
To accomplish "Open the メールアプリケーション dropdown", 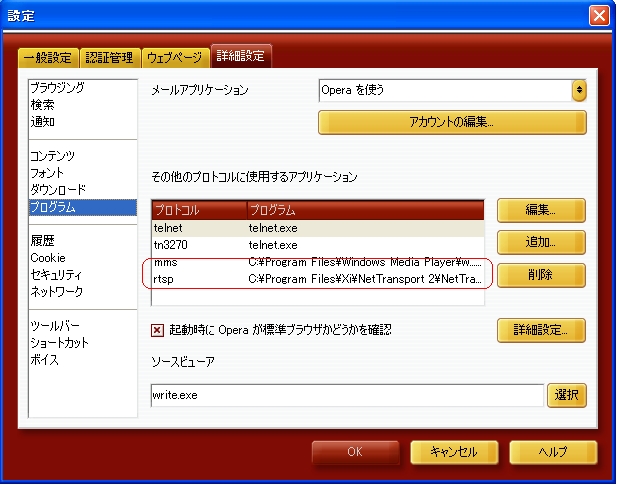I will tap(452, 90).
